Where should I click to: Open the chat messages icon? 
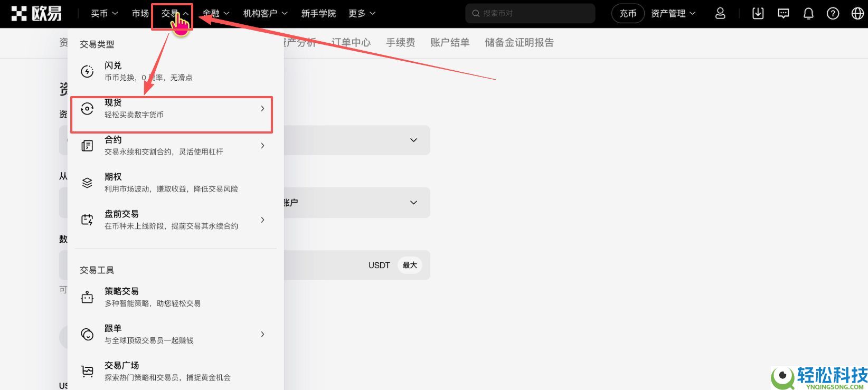pyautogui.click(x=784, y=13)
